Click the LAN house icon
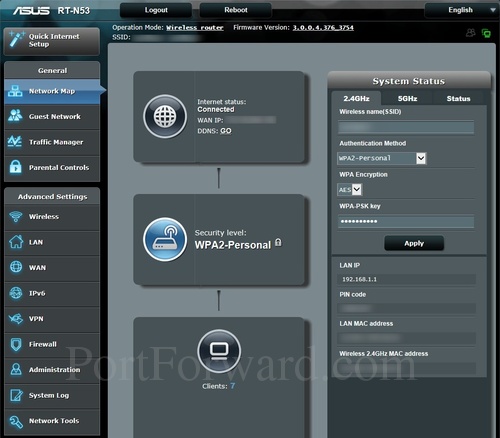Viewport: 500px width, 438px height. point(16,242)
